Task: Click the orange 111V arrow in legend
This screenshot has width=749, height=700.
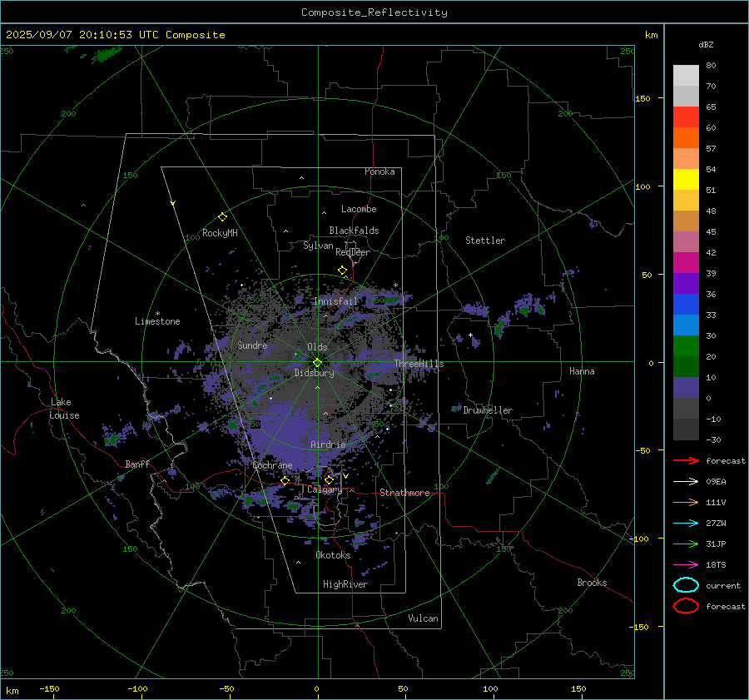Action: click(686, 502)
